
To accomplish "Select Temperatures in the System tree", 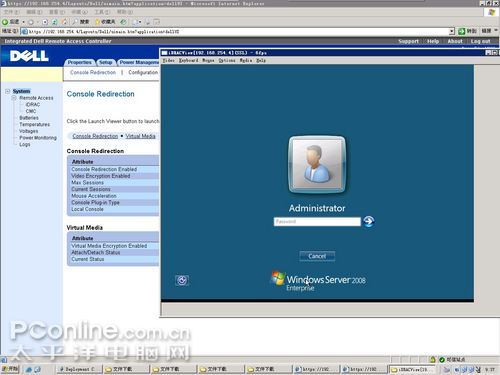I will coord(35,124).
